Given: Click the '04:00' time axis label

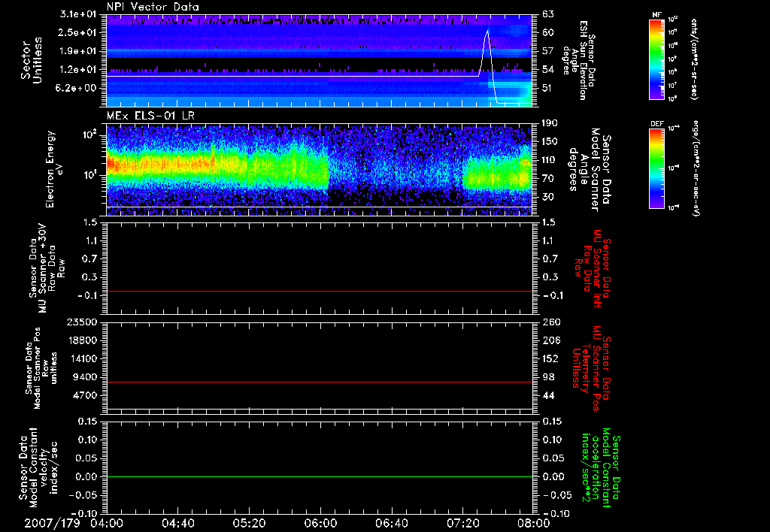Looking at the screenshot, I should [x=107, y=523].
